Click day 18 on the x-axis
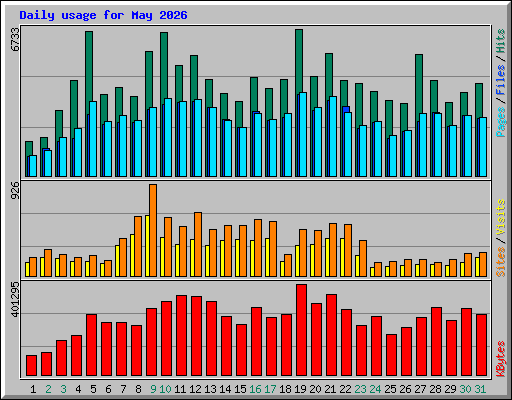512x400 pixels. pyautogui.click(x=285, y=389)
